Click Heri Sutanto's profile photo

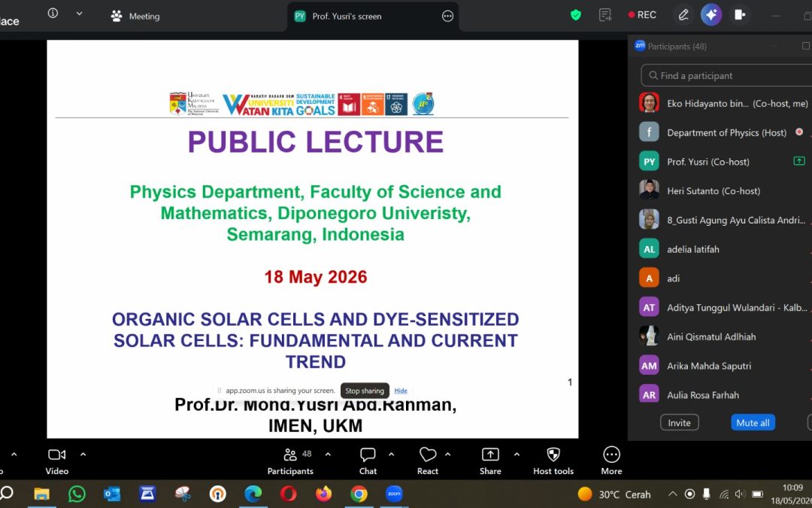click(x=649, y=190)
